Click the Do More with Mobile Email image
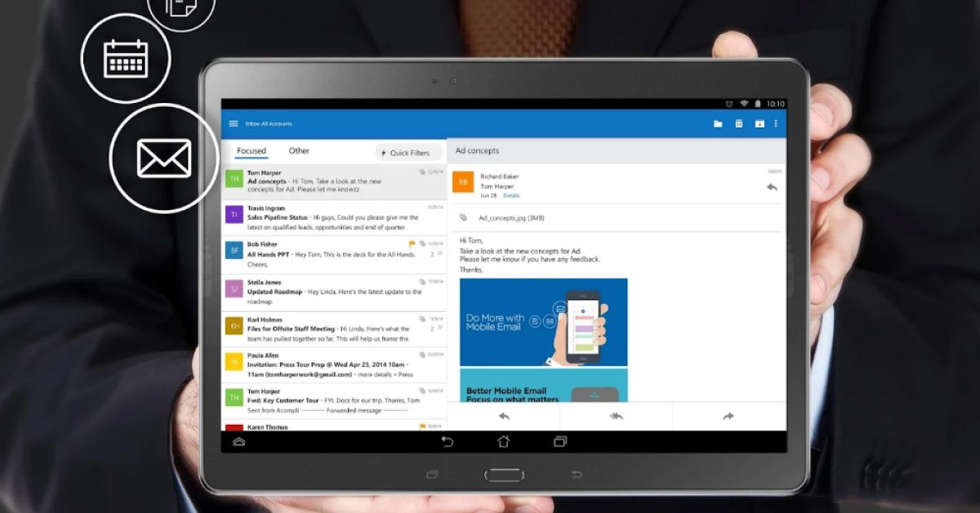 coord(543,322)
